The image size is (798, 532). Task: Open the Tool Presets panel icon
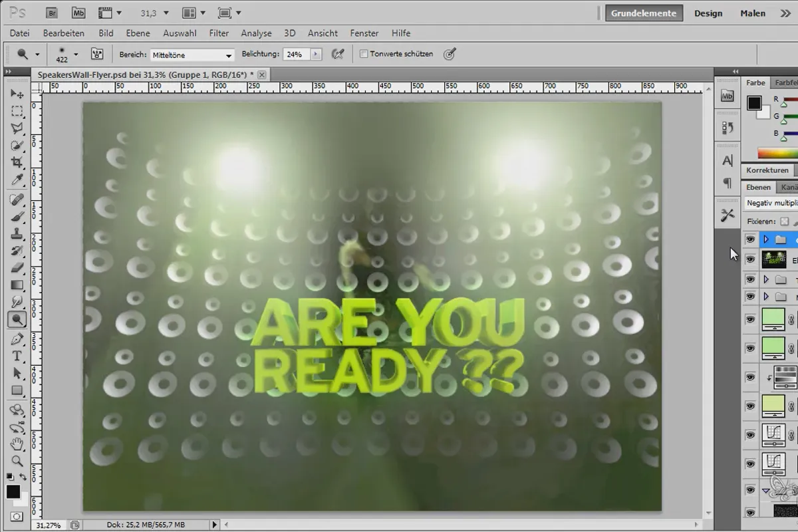tap(728, 215)
